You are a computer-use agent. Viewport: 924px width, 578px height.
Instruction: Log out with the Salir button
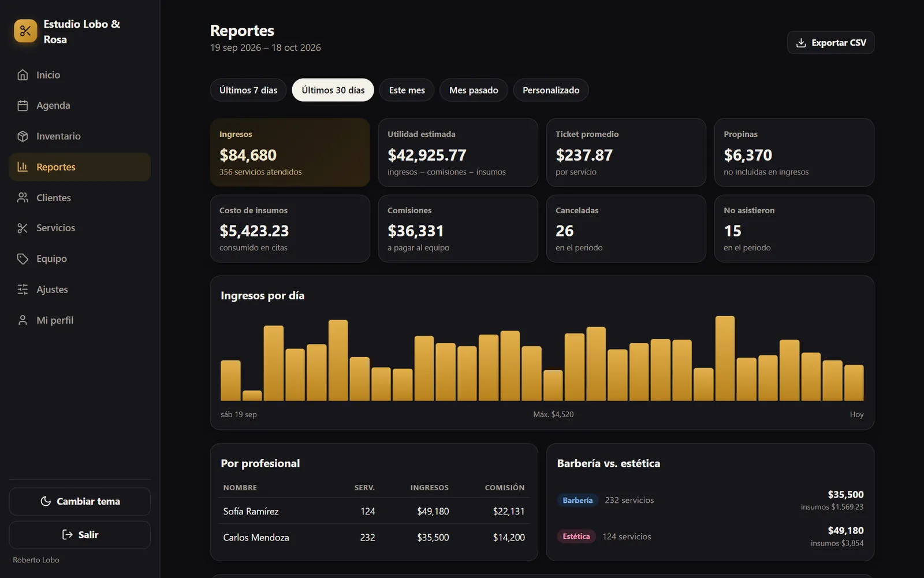(80, 535)
